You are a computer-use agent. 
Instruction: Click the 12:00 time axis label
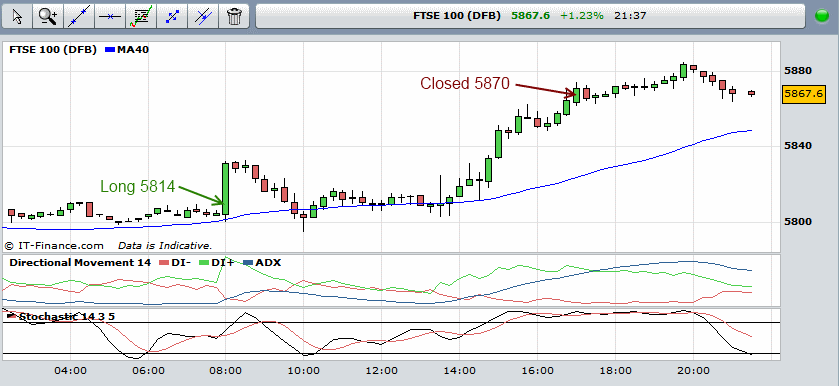point(381,370)
